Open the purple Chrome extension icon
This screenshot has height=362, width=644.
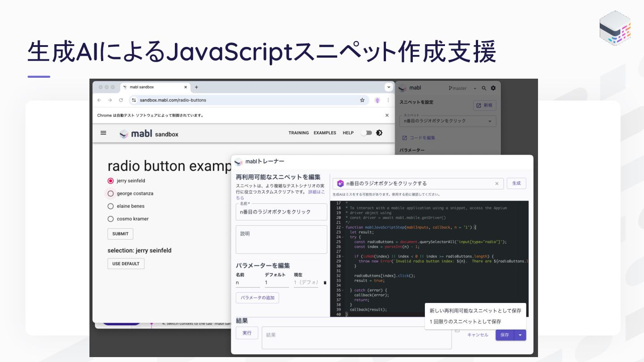pyautogui.click(x=377, y=100)
